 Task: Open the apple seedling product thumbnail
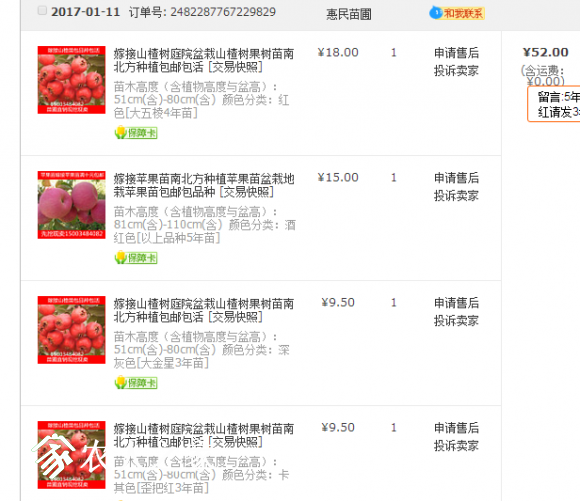tap(71, 205)
